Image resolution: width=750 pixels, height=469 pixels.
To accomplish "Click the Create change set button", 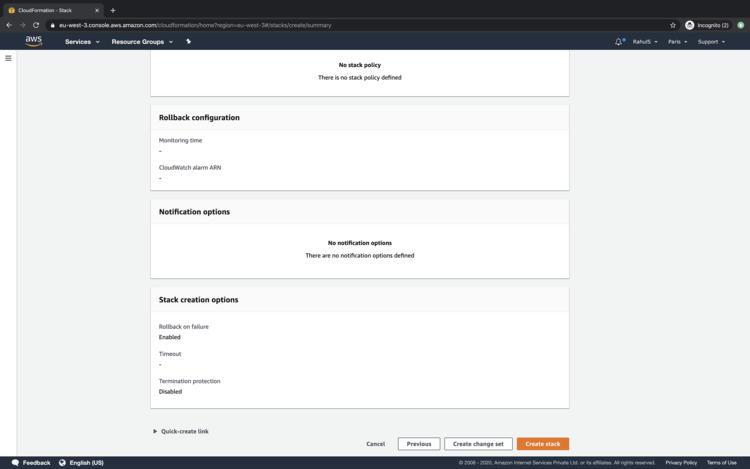I will (x=478, y=444).
